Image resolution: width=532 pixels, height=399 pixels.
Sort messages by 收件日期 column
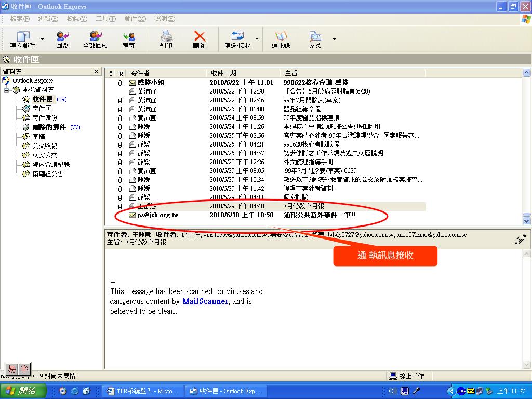pos(243,73)
